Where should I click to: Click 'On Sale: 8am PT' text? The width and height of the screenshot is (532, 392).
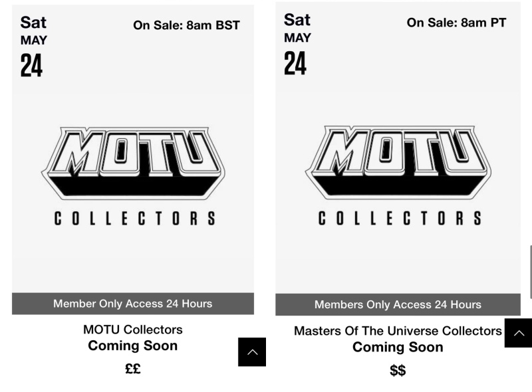(456, 23)
